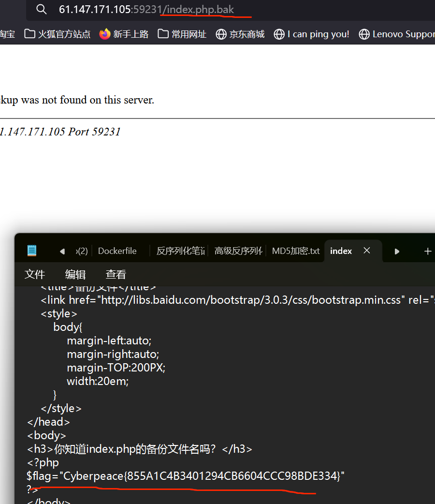
Task: Click the Notepad app icon in title bar
Action: [32, 251]
